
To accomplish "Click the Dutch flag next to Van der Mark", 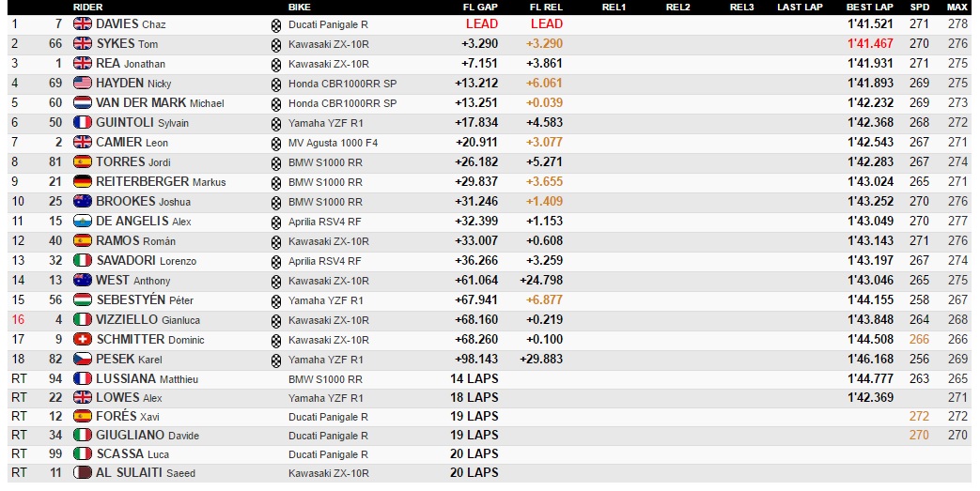I will pos(83,103).
